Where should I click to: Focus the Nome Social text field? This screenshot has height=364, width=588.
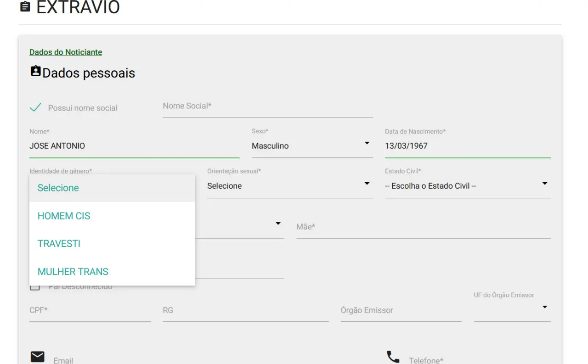pyautogui.click(x=267, y=106)
